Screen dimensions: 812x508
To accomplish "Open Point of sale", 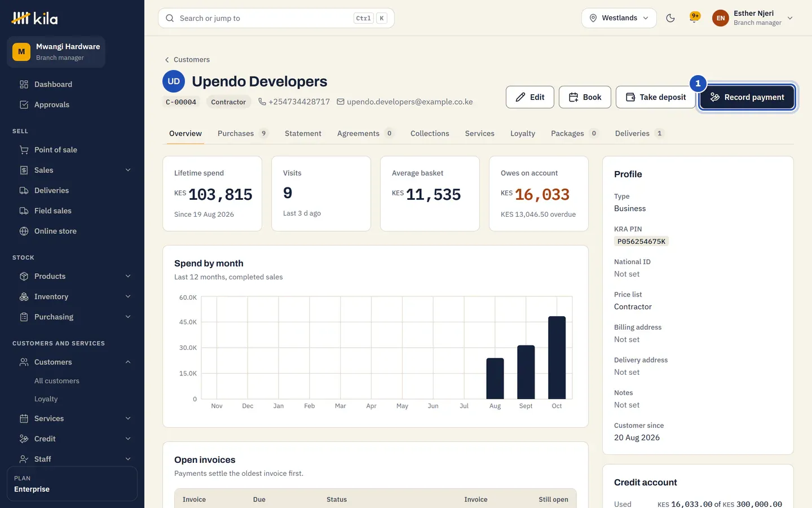I will (x=72, y=150).
